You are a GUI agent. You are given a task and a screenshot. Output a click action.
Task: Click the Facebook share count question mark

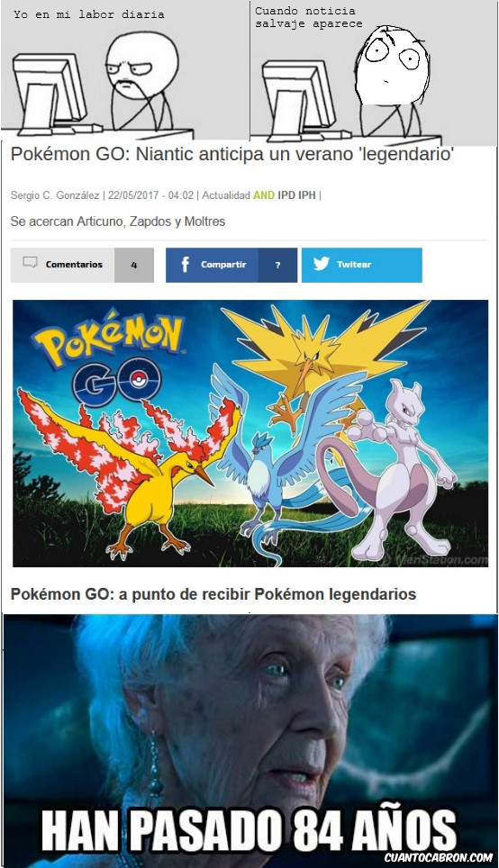coord(277,265)
